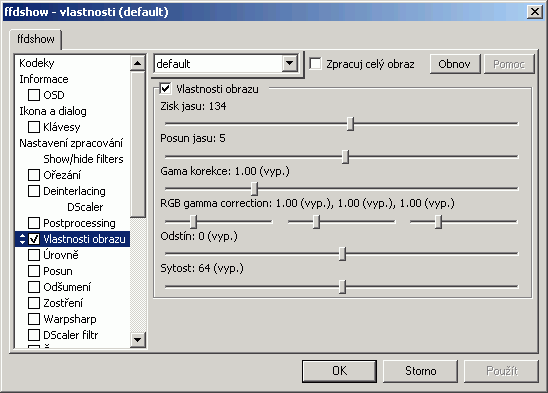This screenshot has width=548, height=393.
Task: Check the Posun filter box
Action: pyautogui.click(x=34, y=271)
